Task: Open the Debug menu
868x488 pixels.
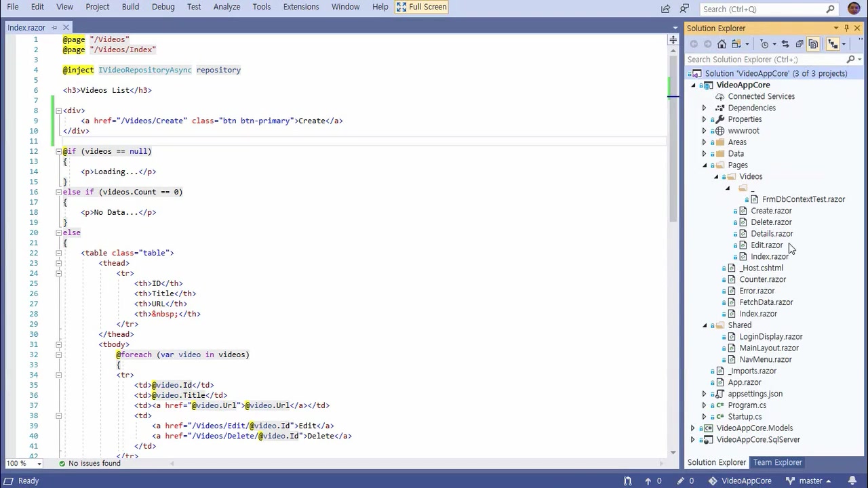Action: [x=163, y=7]
